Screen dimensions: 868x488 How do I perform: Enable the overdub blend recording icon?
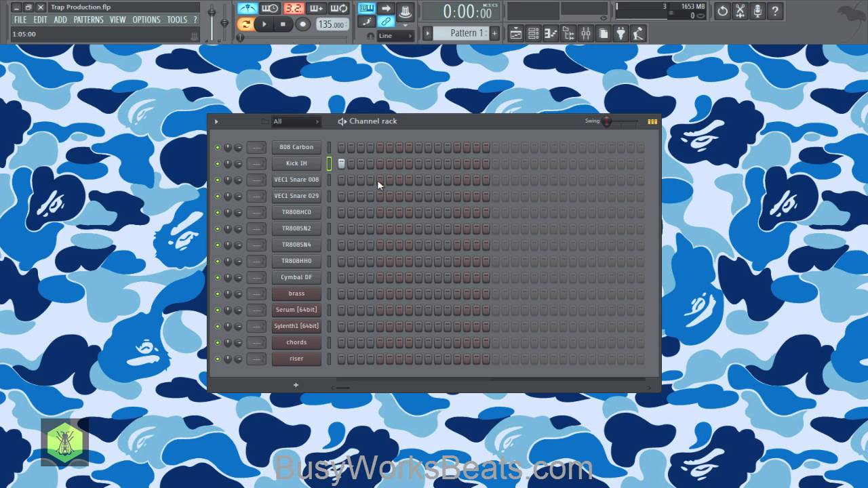(x=316, y=8)
